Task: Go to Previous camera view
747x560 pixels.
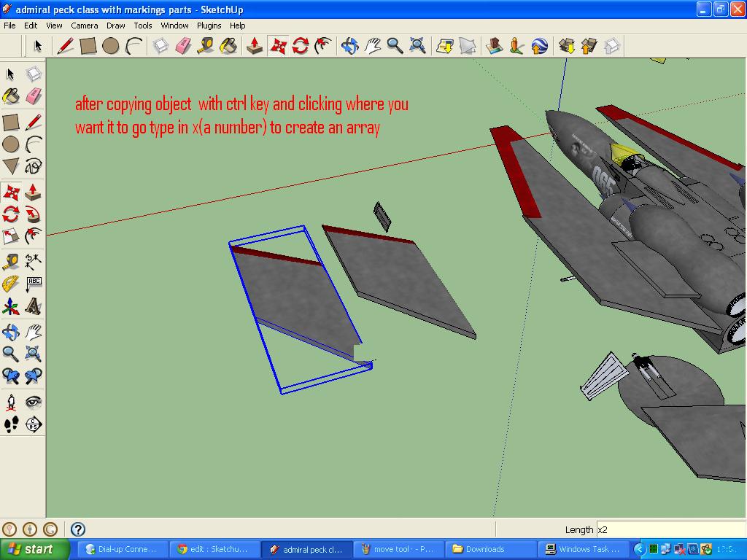Action: click(10, 376)
